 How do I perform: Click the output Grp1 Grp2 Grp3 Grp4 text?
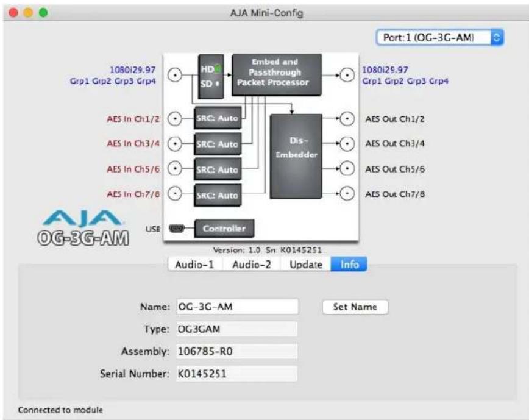click(x=405, y=81)
